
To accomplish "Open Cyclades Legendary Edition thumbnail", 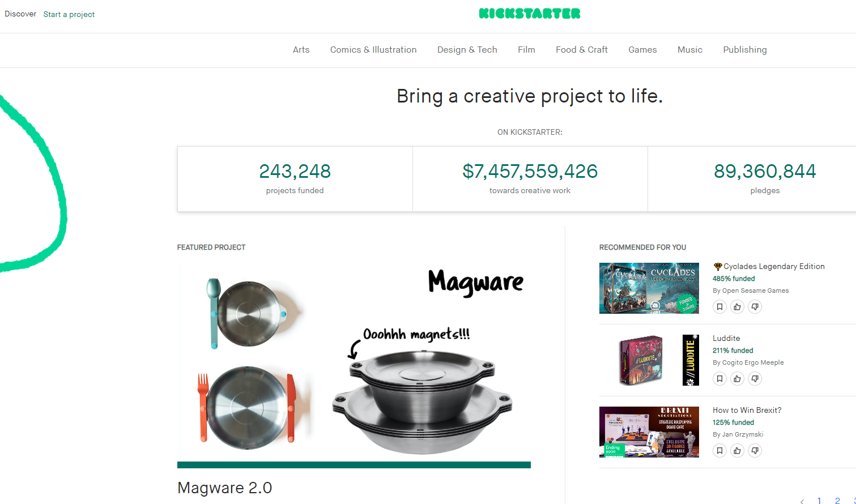I will [649, 288].
